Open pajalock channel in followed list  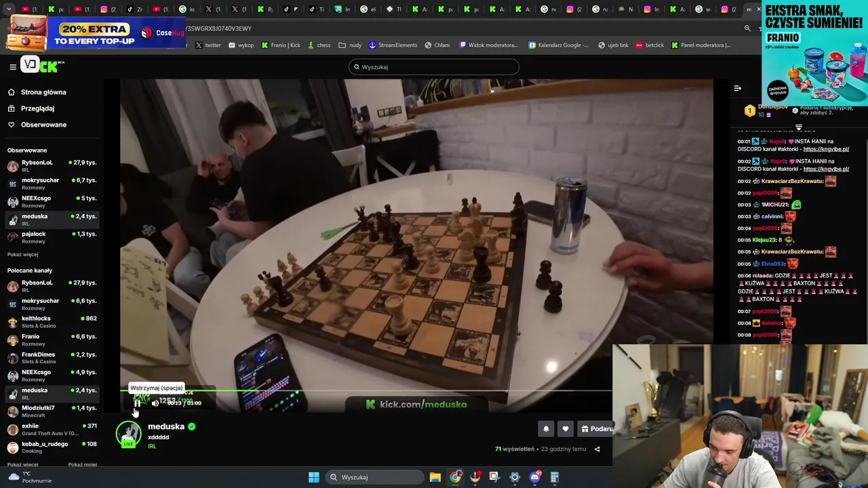point(52,237)
